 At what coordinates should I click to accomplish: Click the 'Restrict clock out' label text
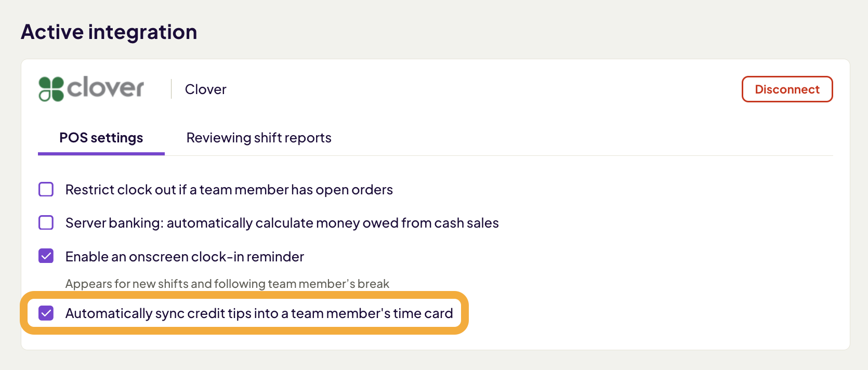pos(229,189)
